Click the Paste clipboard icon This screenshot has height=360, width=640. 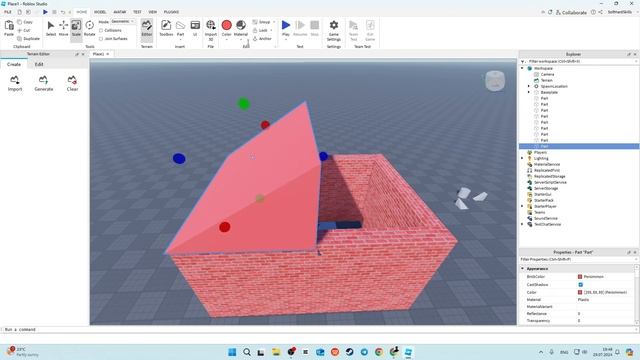[x=9, y=28]
